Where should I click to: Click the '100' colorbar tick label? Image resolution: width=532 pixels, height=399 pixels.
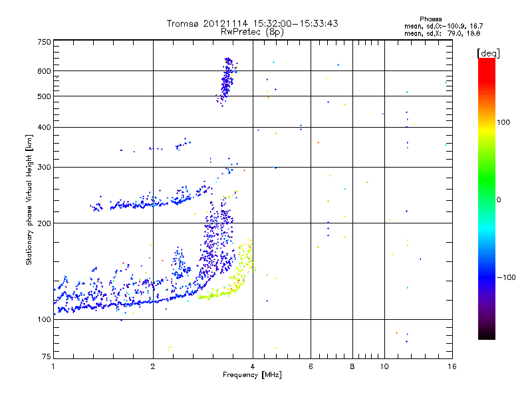(x=503, y=122)
